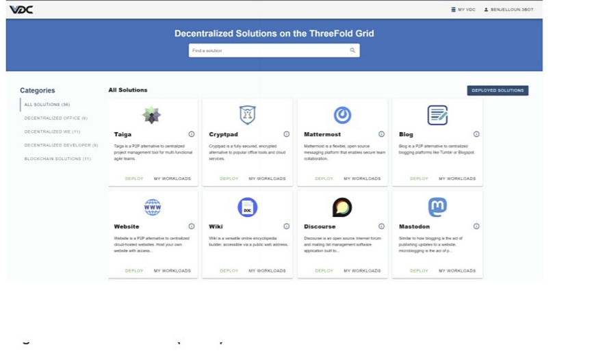Click the Decentralized Solutions banner title

[274, 34]
